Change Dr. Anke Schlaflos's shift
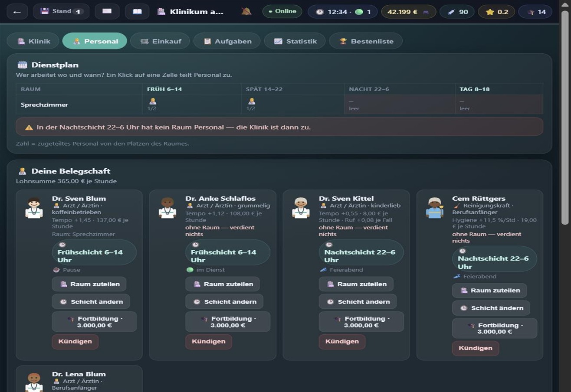The width and height of the screenshot is (571, 392). (224, 301)
